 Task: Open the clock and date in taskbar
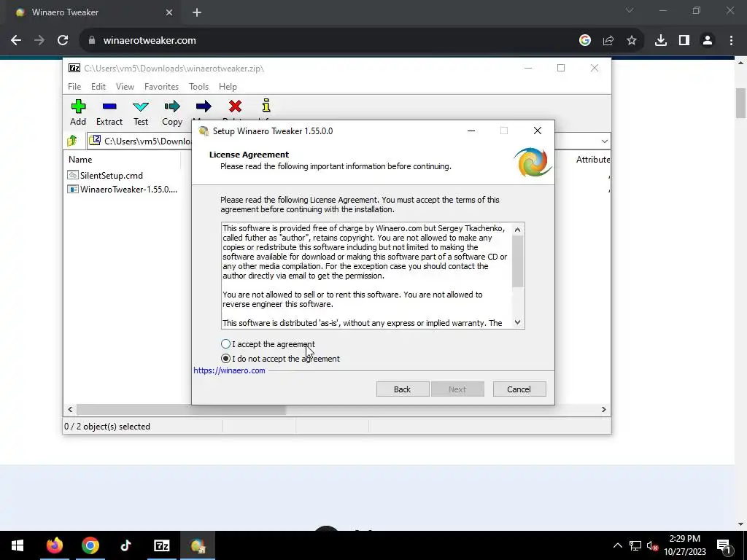point(684,545)
